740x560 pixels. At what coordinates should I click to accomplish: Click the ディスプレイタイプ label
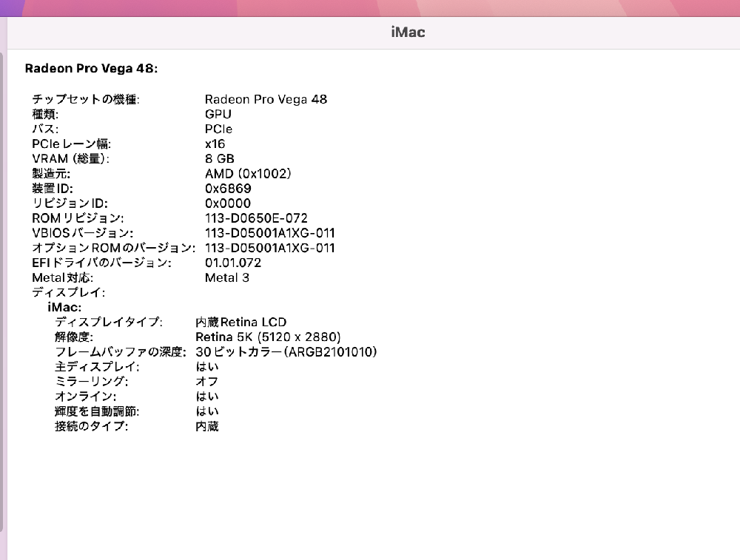109,323
